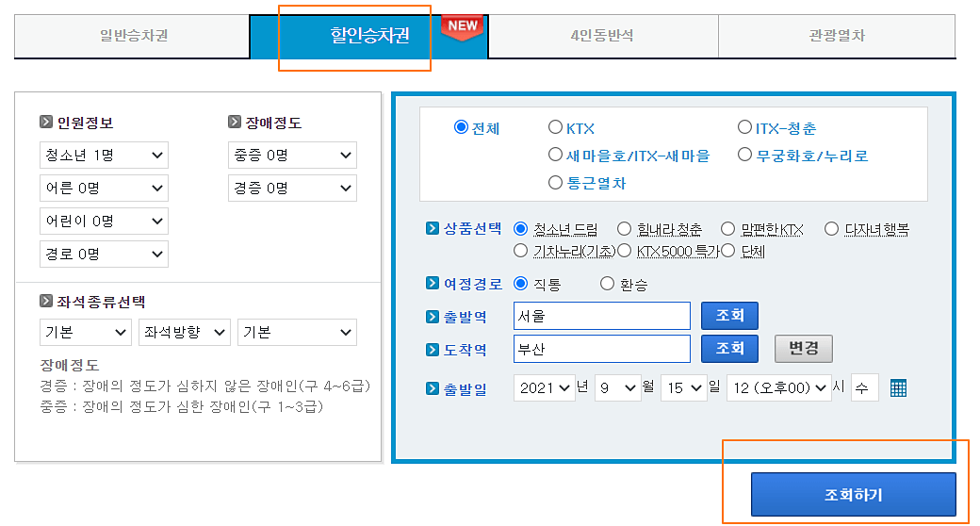The height and width of the screenshot is (526, 980).
Task: Open the hour 12 (오후00) dropdown
Action: click(779, 387)
